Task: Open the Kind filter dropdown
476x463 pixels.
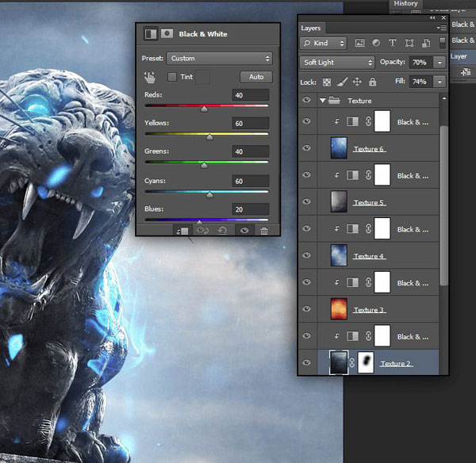Action: (x=324, y=43)
